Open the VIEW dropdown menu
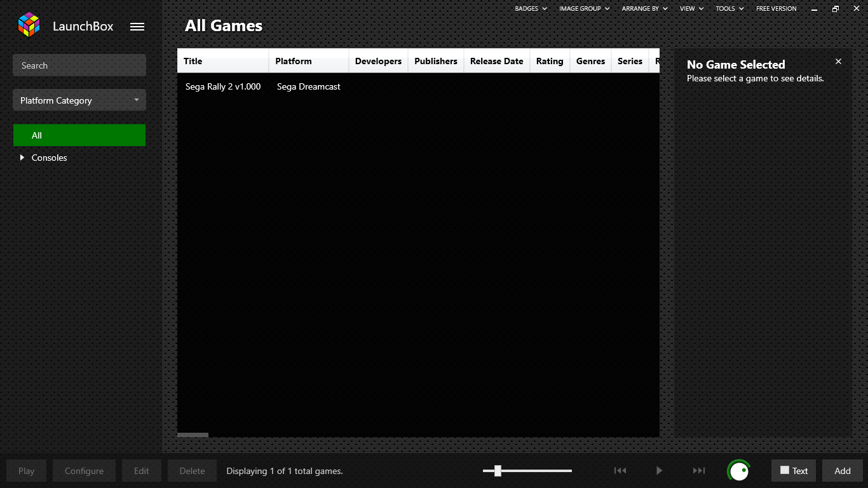Viewport: 868px width, 488px height. point(692,9)
